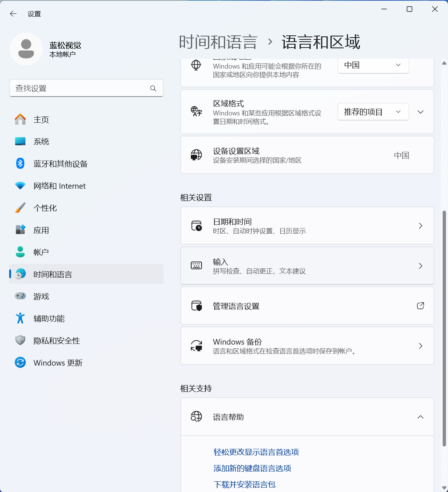This screenshot has height=492, width=448.
Task: Select the 系统 icon in sidebar
Action: point(20,142)
